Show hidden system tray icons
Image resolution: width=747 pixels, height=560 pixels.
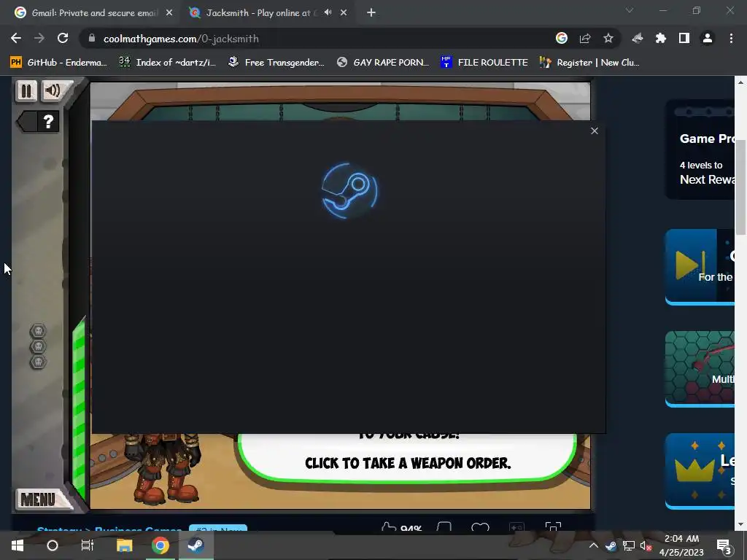tap(594, 545)
